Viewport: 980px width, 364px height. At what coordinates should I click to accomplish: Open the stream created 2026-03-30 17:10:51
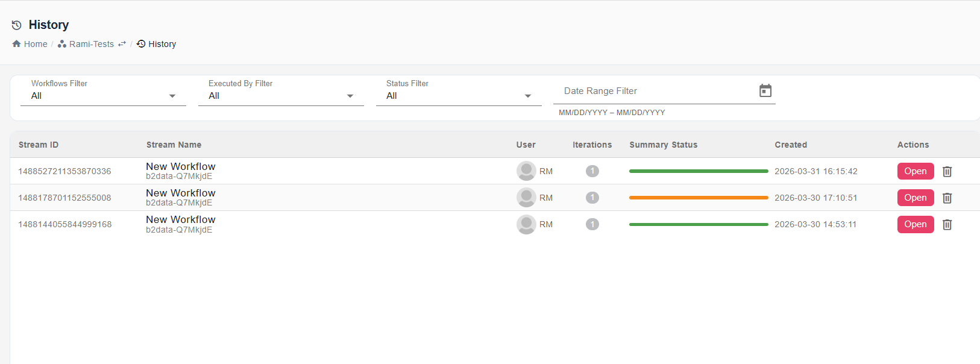(x=916, y=198)
